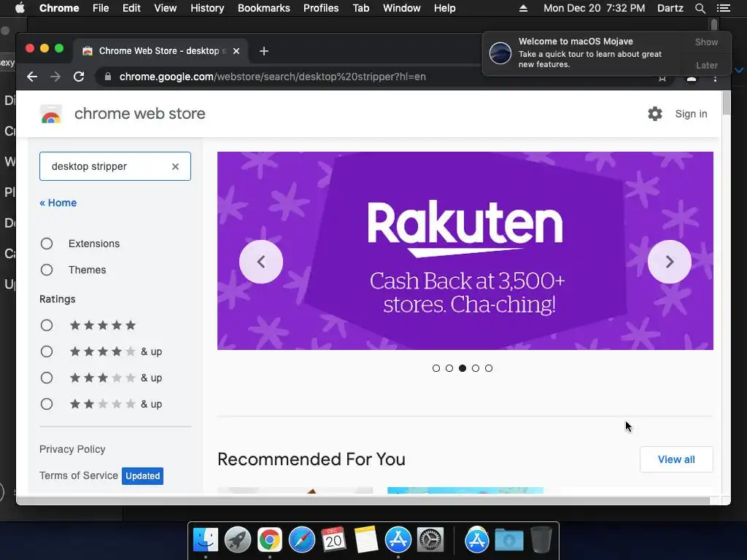Viewport: 747px width, 560px height.
Task: Select the Themes radio filter
Action: click(47, 270)
